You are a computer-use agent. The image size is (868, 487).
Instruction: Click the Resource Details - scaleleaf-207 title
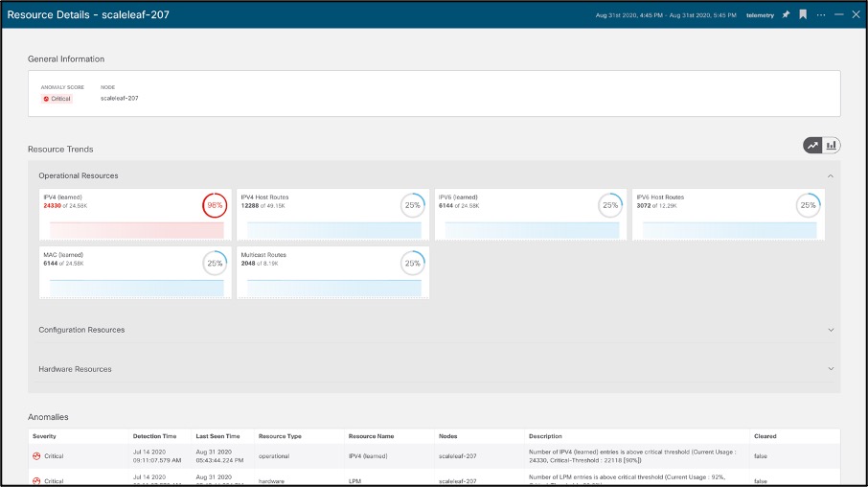88,15
